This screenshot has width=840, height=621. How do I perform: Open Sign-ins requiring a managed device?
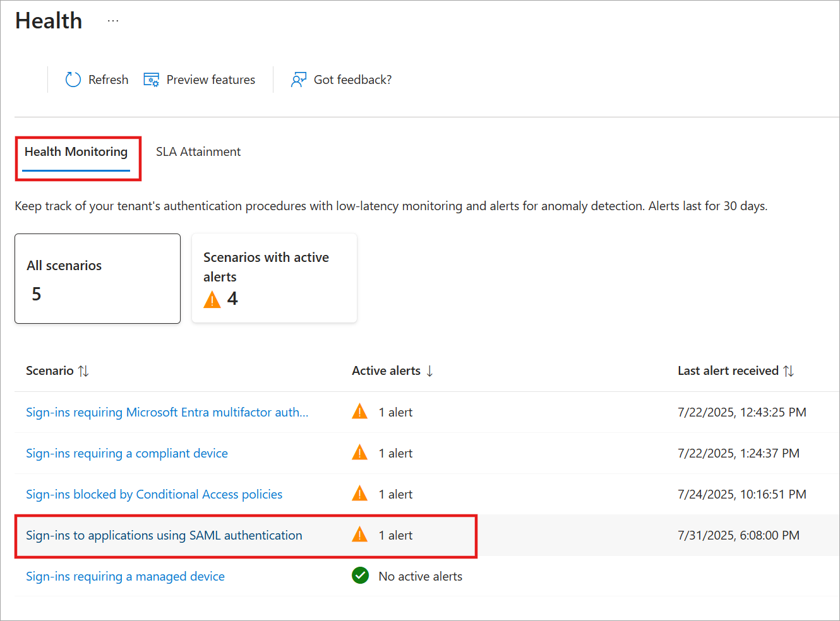pyautogui.click(x=125, y=576)
